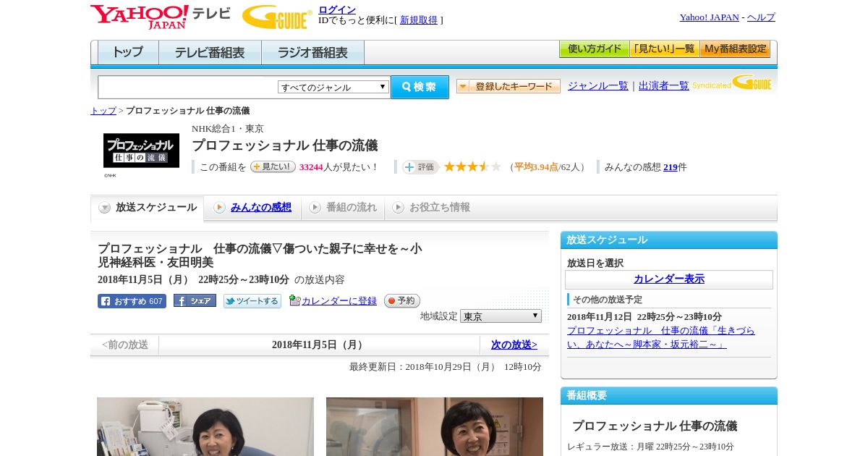This screenshot has height=456, width=868.
Task: Expand the 登録したキーワード dropdown
Action: pos(508,86)
